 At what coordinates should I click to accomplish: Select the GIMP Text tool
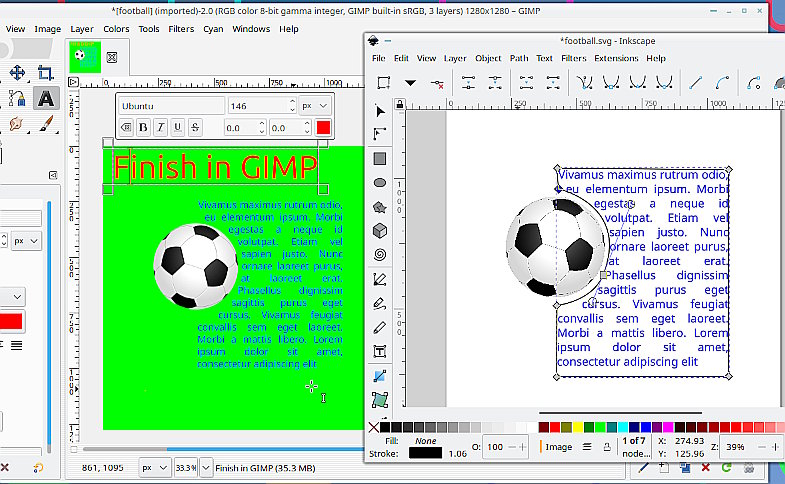(x=46, y=98)
